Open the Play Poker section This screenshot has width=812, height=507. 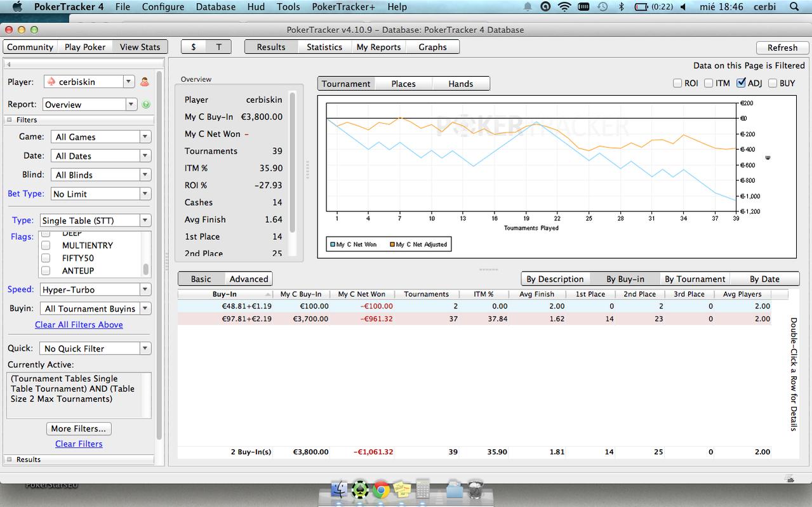coord(85,47)
